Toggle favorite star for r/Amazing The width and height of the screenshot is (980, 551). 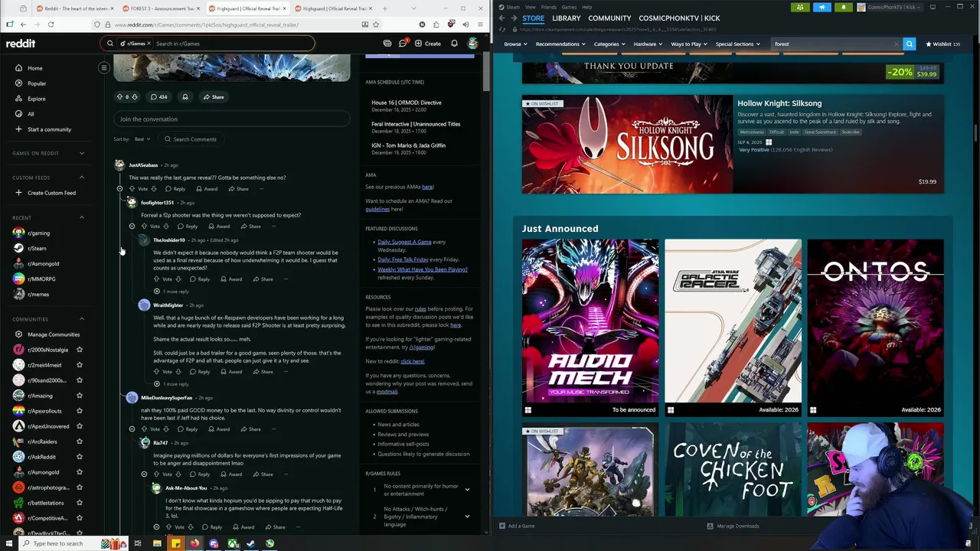tap(79, 396)
